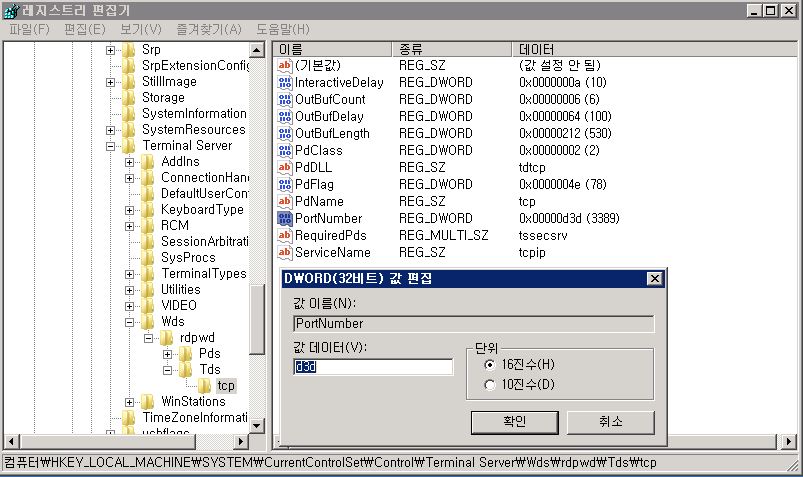The height and width of the screenshot is (477, 803).
Task: Select the 16진수(H) hexadecimal radio button
Action: tap(489, 366)
